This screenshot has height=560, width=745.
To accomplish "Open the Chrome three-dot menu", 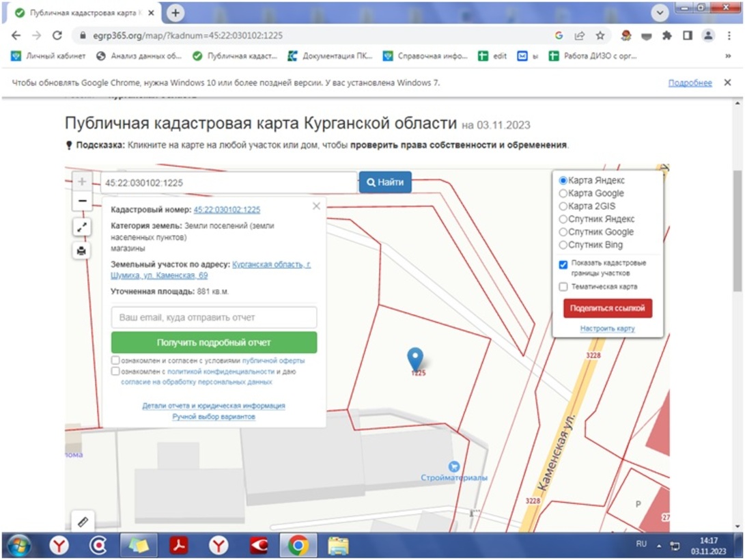I will (729, 36).
